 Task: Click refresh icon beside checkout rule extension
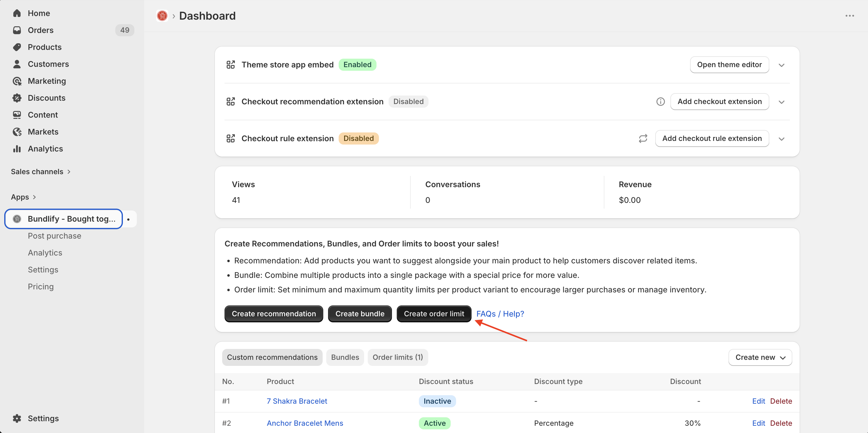coord(643,138)
